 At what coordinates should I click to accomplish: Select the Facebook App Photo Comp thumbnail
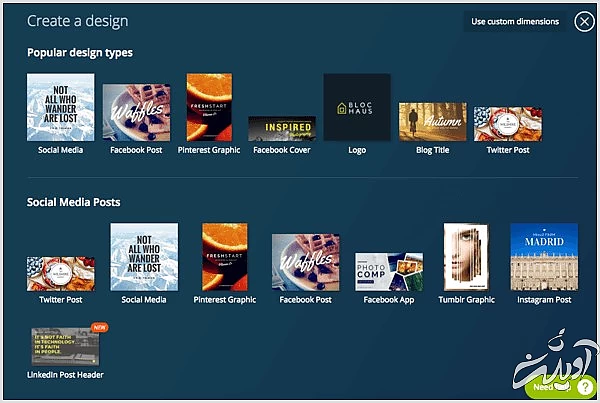coord(389,271)
